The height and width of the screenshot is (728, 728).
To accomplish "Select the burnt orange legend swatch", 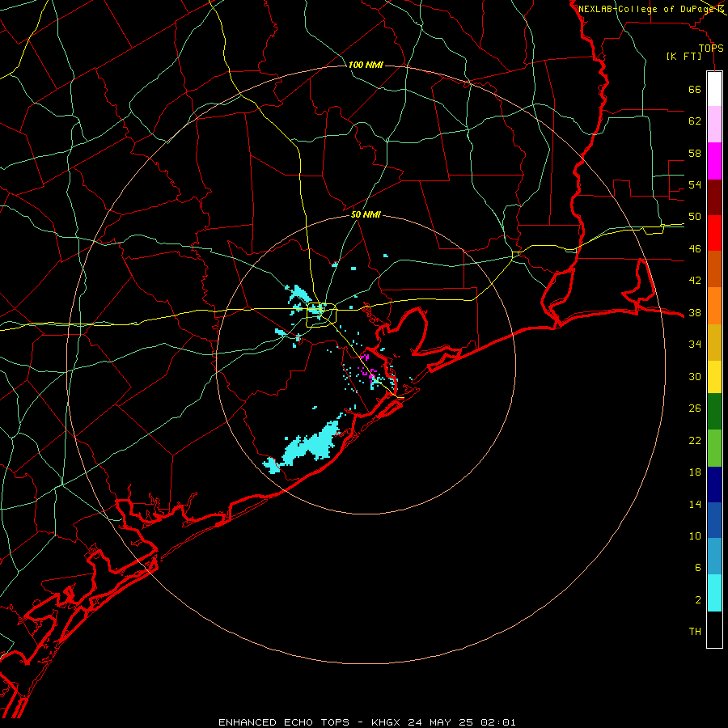I will tap(714, 269).
